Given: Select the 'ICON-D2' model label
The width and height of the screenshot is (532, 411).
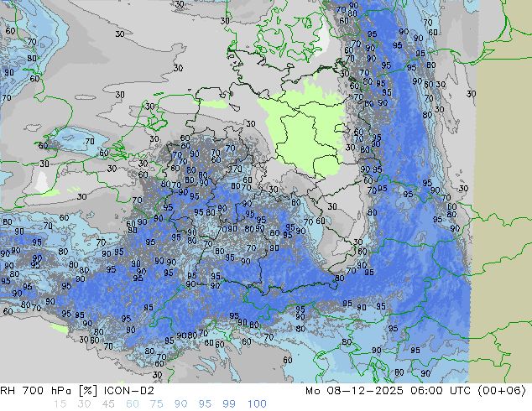Looking at the screenshot, I should pyautogui.click(x=129, y=391).
